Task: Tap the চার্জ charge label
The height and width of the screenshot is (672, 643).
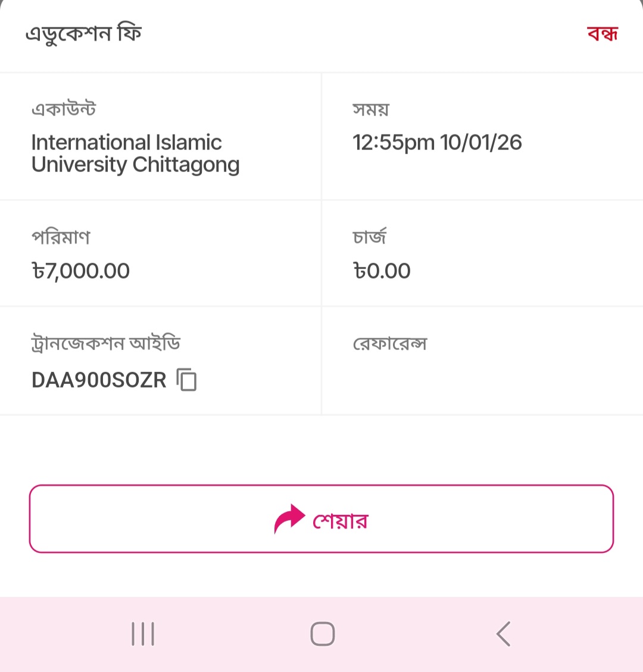Action: coord(370,237)
